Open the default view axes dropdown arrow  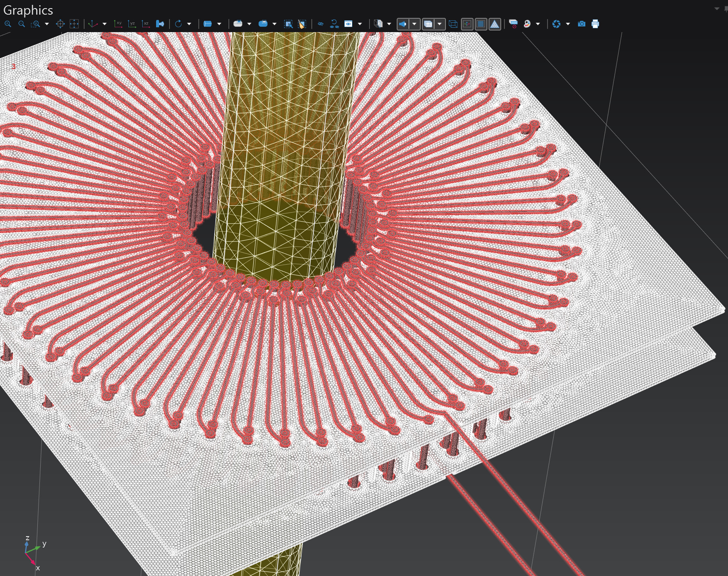point(104,24)
